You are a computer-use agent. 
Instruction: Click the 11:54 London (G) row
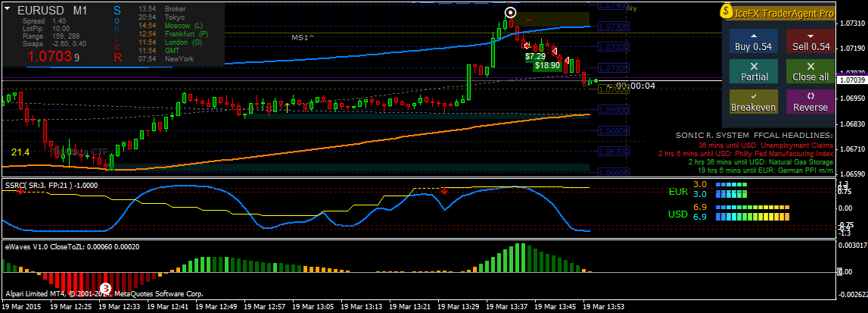click(170, 42)
